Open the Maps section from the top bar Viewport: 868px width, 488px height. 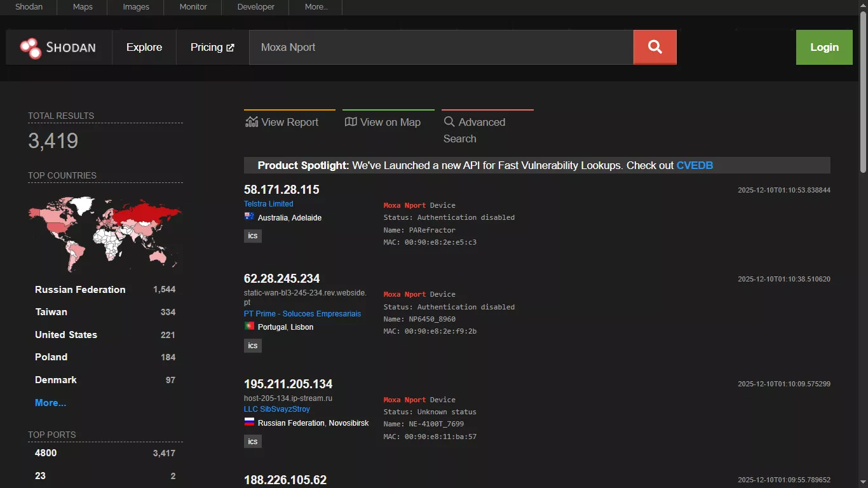point(82,7)
